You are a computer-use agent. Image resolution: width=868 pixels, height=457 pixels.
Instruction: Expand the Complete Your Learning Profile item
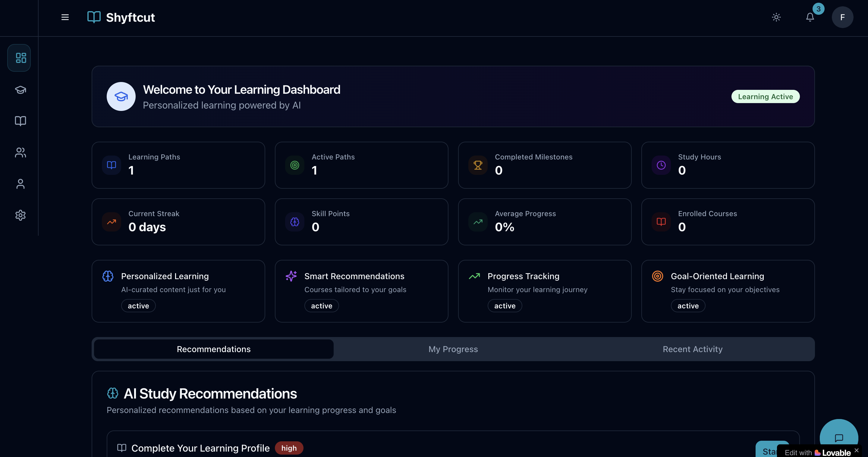pos(200,448)
